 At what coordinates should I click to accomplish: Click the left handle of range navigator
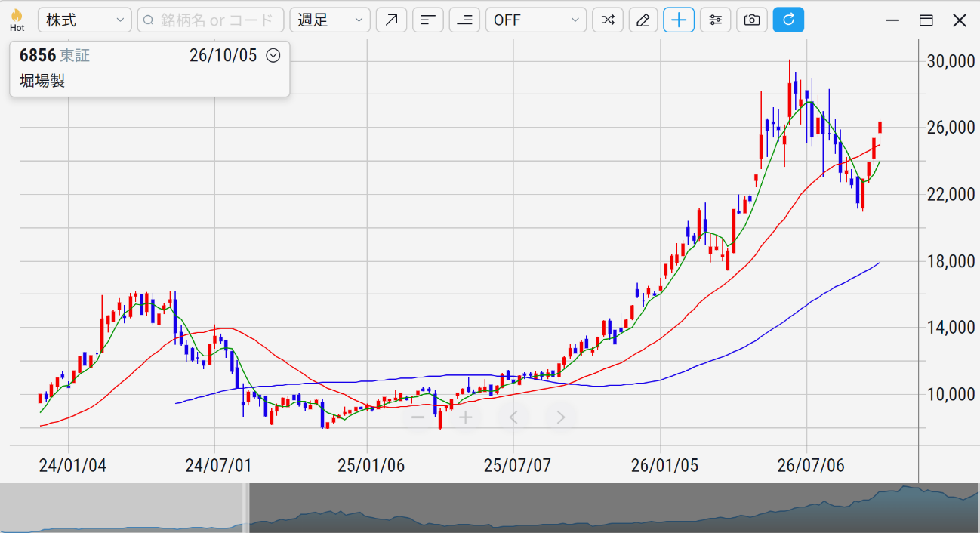pos(245,508)
